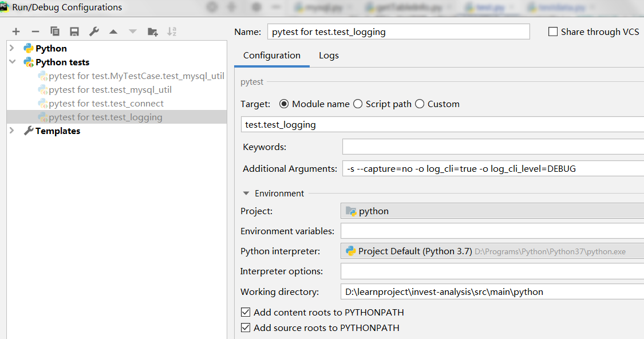Select pytest for test.MyTestCase.test_mysql_util

coord(136,76)
